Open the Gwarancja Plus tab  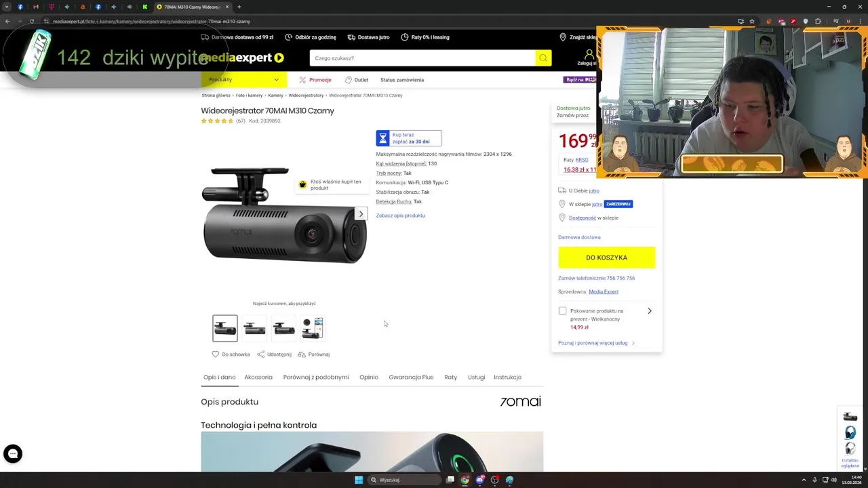click(411, 378)
